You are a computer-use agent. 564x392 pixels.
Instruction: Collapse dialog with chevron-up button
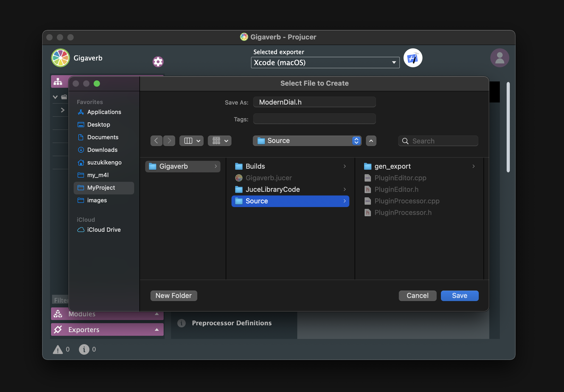[x=371, y=141]
